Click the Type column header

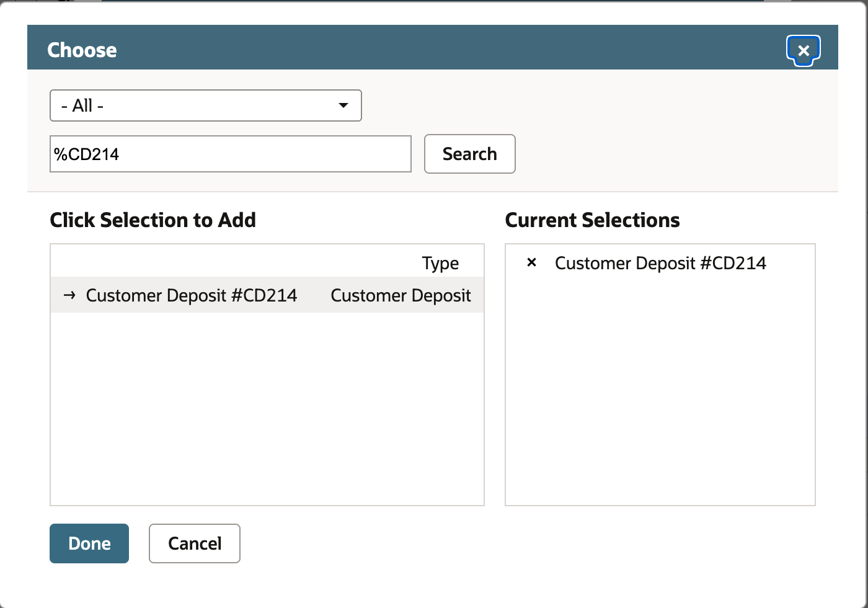(x=440, y=263)
